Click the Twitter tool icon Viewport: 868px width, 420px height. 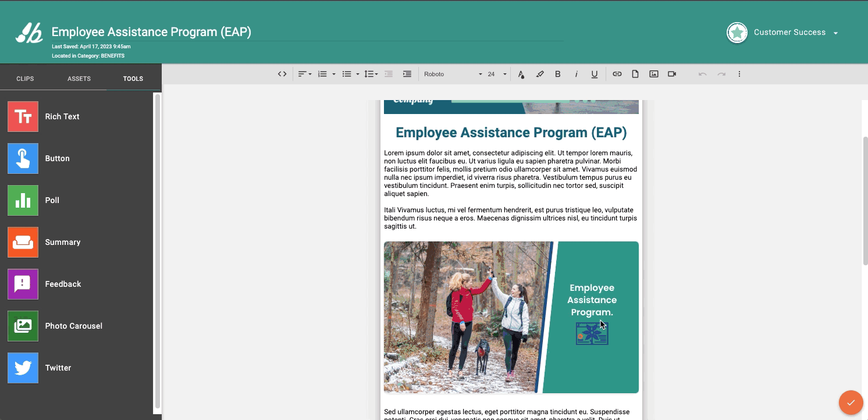(x=23, y=368)
